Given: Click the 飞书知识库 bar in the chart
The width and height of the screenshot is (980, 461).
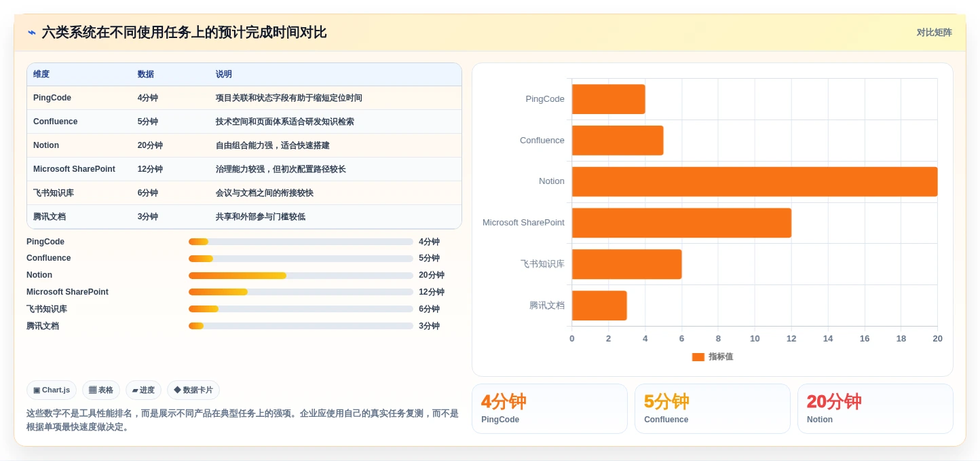Looking at the screenshot, I should (x=626, y=264).
